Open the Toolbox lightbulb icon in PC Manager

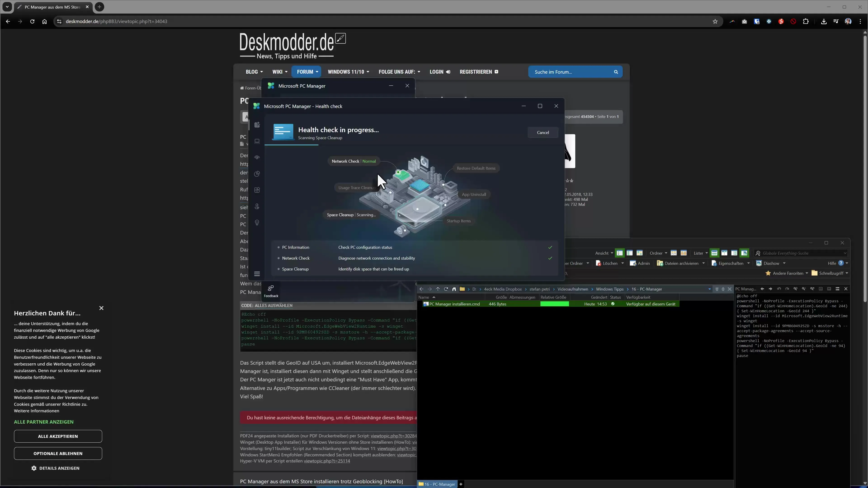[257, 222]
